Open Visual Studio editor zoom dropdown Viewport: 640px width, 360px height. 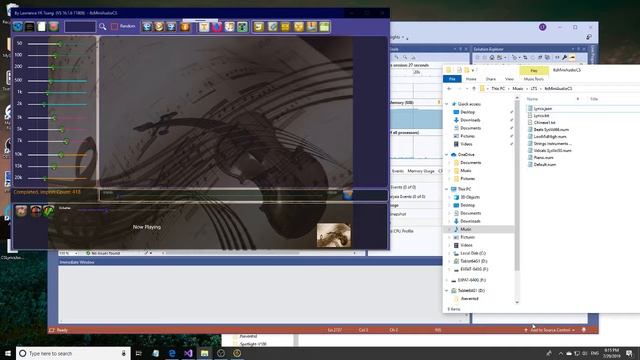pos(76,253)
